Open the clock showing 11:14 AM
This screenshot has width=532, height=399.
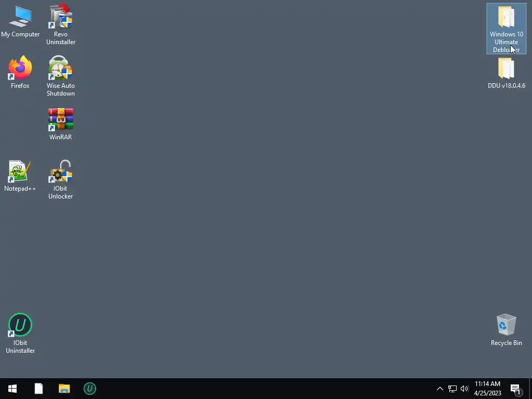tap(487, 389)
